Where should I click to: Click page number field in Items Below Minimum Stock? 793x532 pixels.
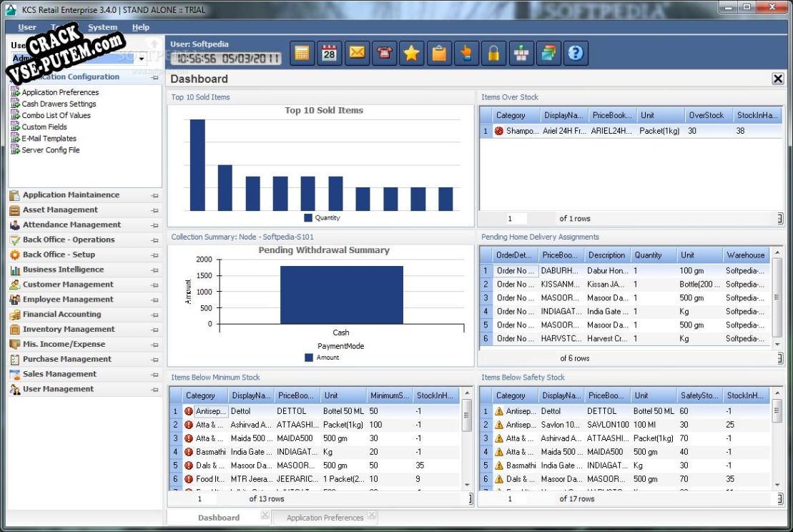click(207, 499)
